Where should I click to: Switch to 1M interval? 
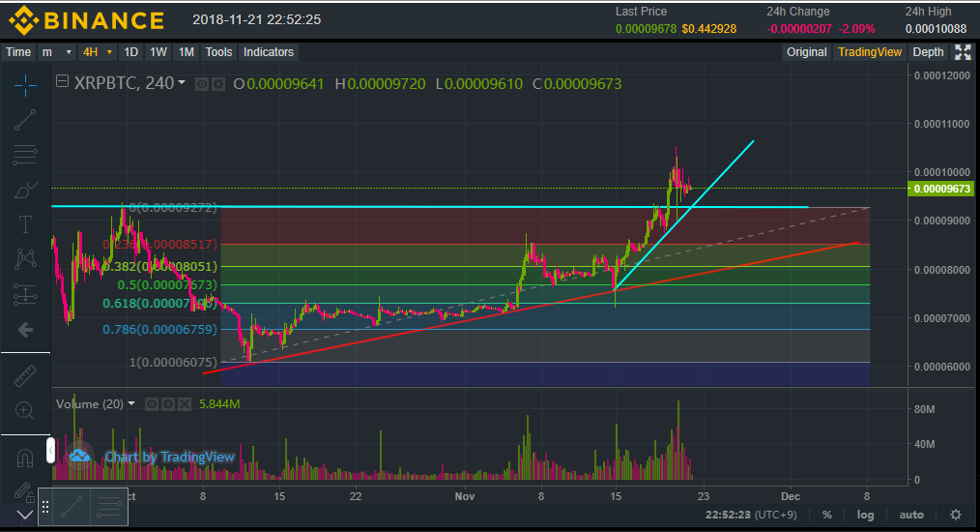click(x=187, y=52)
